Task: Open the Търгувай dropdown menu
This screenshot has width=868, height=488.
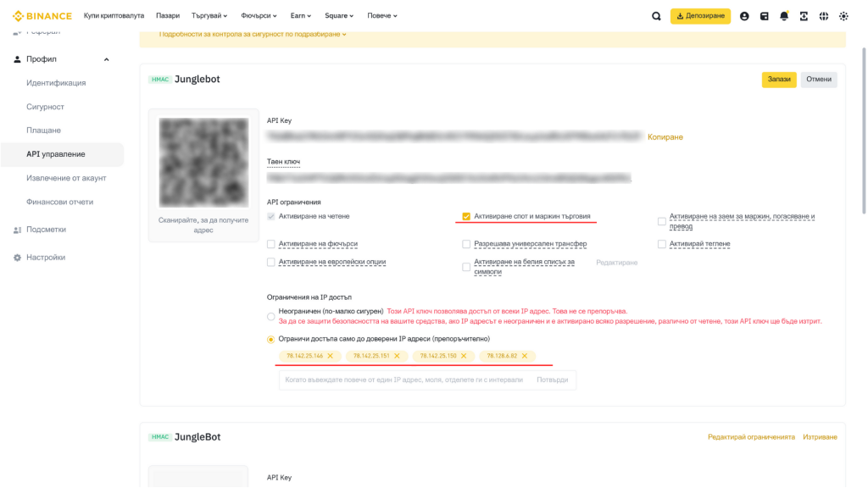Action: click(209, 16)
